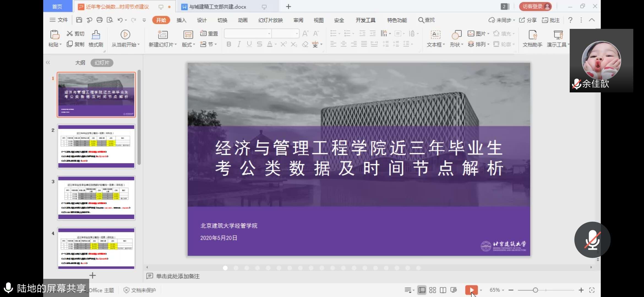The image size is (644, 297).
Task: Switch to the 与城建精工支部共建.docx tab
Action: tap(217, 7)
